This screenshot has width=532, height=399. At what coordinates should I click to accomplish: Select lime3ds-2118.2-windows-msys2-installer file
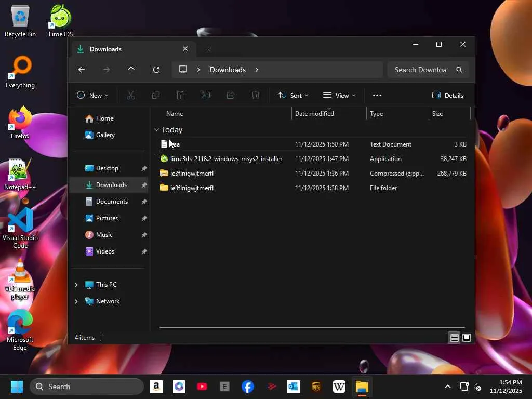click(313, 159)
